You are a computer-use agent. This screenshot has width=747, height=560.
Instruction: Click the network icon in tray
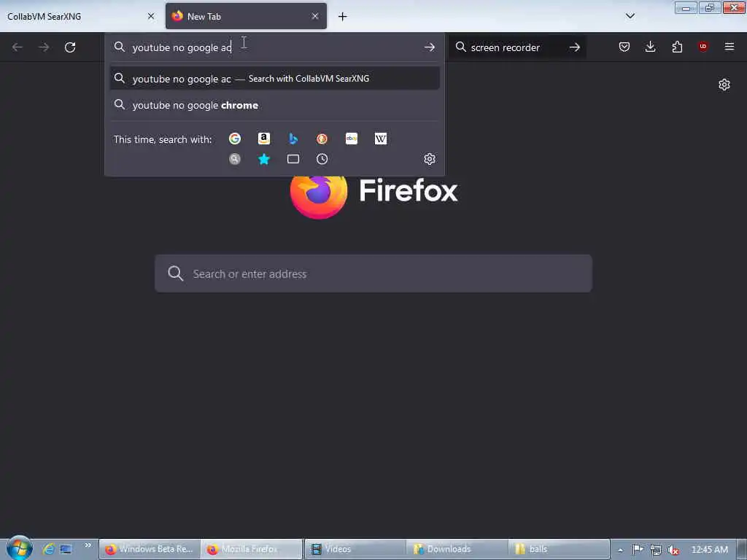point(656,550)
